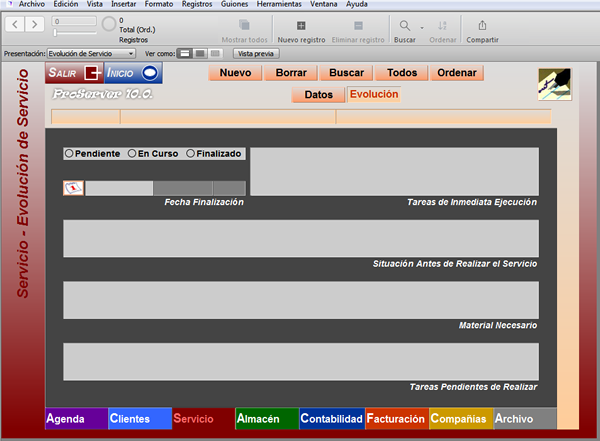600x441 pixels.
Task: Switch to form view icon
Action: [184, 54]
